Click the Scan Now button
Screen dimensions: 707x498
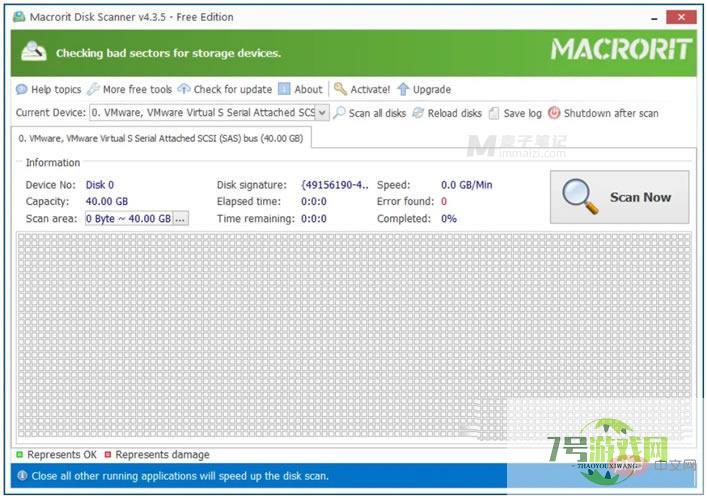coord(620,197)
